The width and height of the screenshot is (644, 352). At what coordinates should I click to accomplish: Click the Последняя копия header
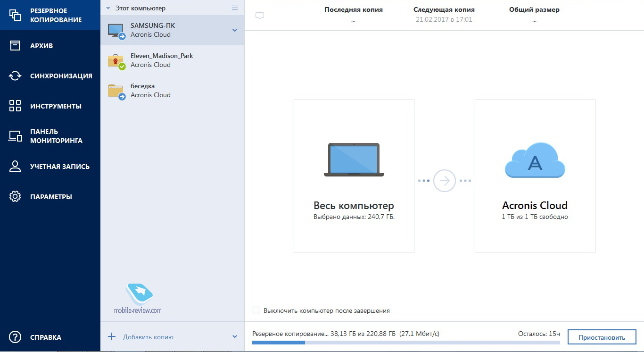(x=354, y=9)
